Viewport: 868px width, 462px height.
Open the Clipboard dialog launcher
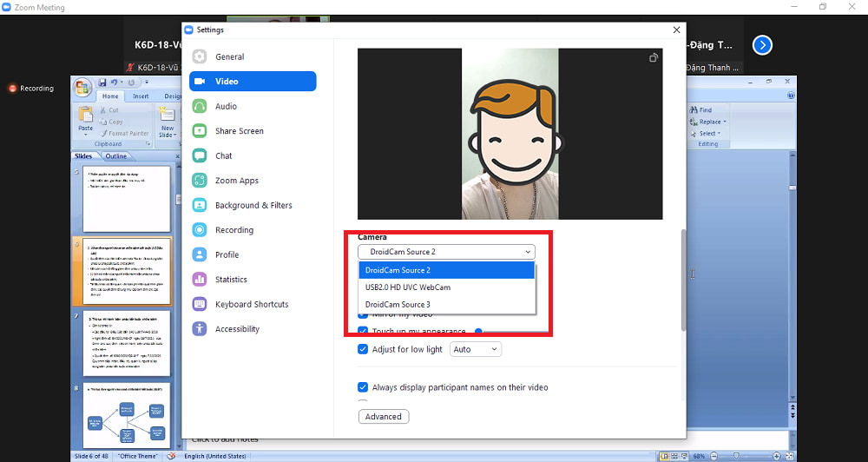tap(148, 144)
